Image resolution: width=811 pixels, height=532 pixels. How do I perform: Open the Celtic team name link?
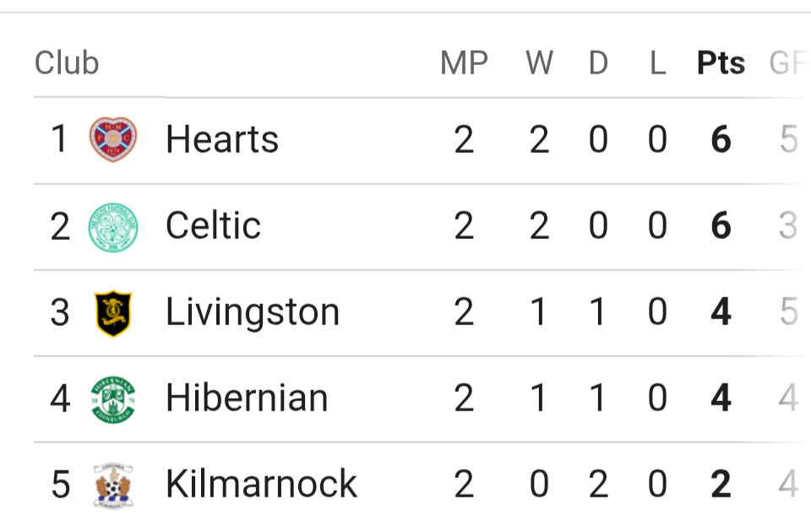coord(214,226)
